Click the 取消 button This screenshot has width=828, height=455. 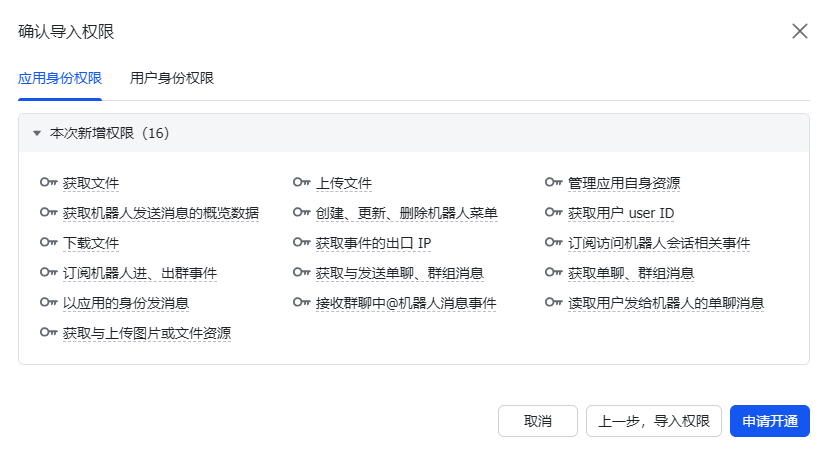pos(538,421)
